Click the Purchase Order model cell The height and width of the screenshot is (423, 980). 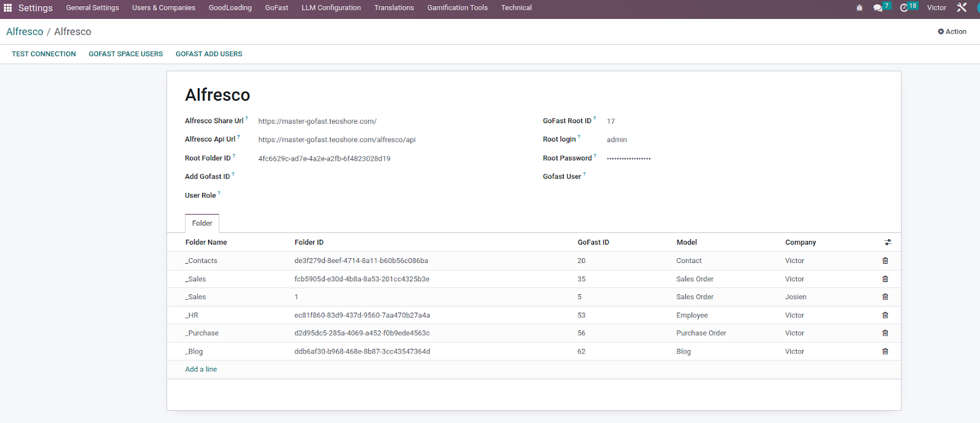(701, 333)
